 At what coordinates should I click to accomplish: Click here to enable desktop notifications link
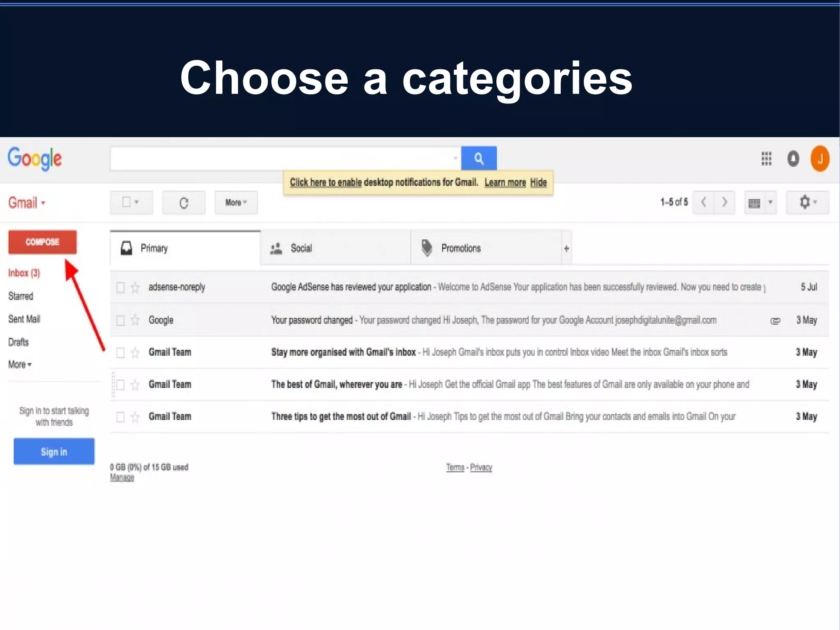(326, 182)
